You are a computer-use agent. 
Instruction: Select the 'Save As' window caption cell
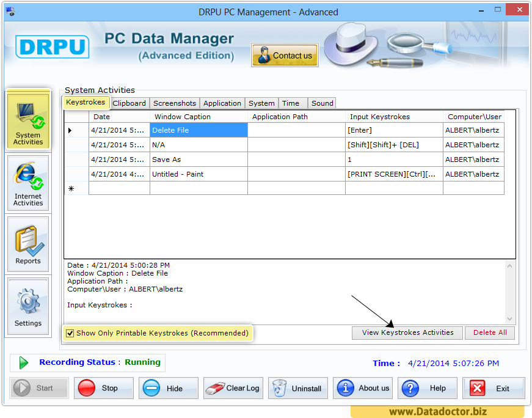(x=199, y=159)
